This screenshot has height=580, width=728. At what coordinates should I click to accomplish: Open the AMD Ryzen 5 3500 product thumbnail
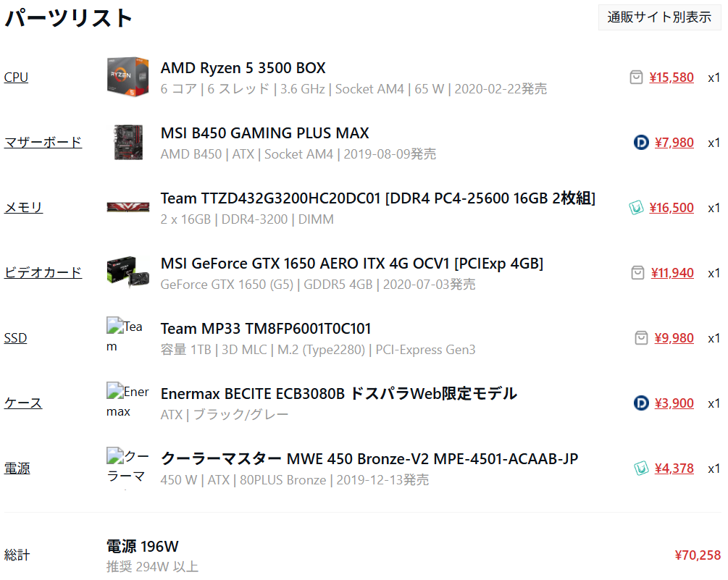point(127,77)
